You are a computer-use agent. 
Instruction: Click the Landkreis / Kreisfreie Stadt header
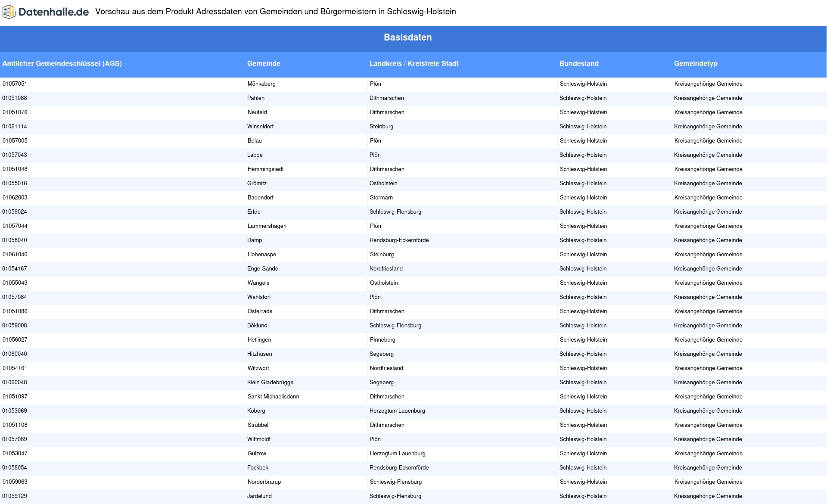(x=414, y=63)
